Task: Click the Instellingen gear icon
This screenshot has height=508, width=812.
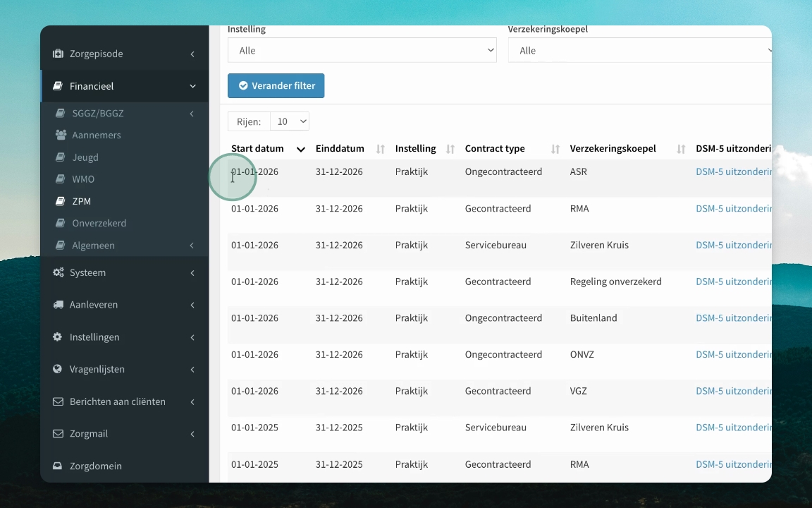Action: coord(58,337)
